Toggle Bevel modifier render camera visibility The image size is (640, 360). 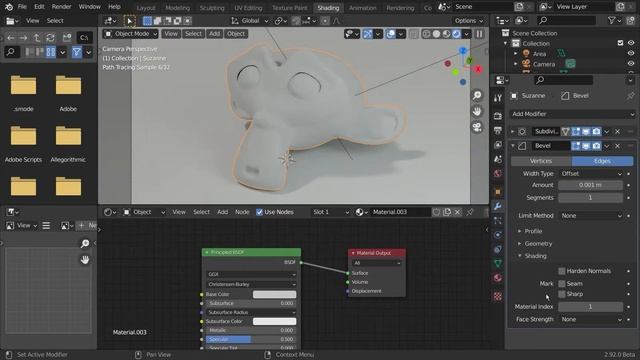coord(596,146)
